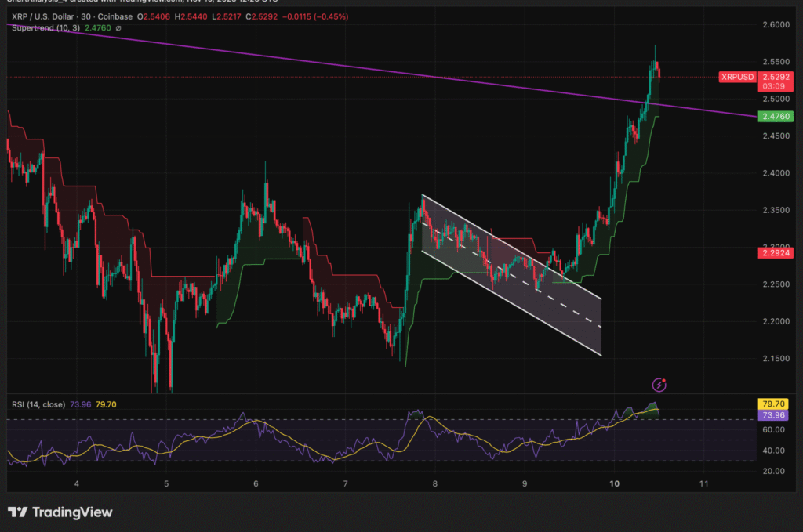Click date 8 on the time axis
Image resolution: width=803 pixels, height=532 pixels.
point(435,484)
